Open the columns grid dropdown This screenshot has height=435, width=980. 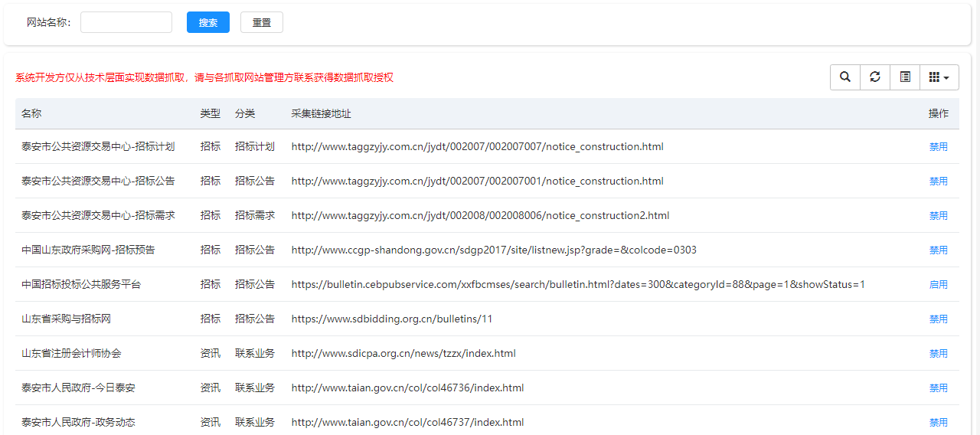(x=939, y=77)
